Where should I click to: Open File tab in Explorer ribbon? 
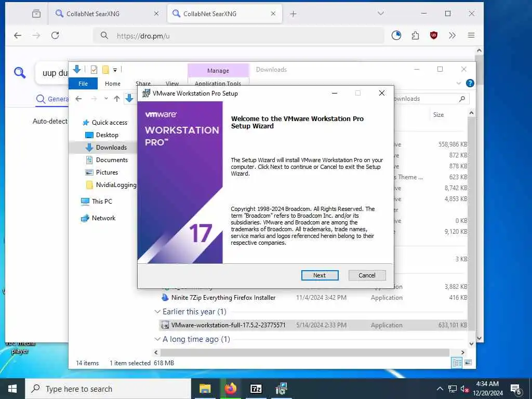83,84
